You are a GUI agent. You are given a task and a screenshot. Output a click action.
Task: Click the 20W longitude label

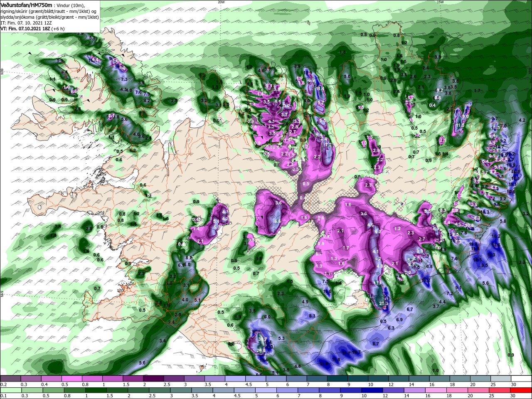(221, 2)
